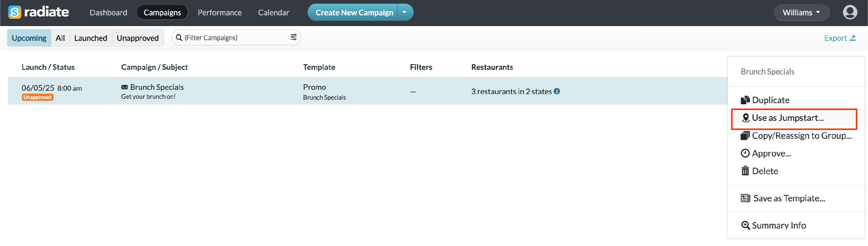Screen dimensions: 868x246
Task: Expand the Create New Campaign dropdown arrow
Action: coord(405,12)
